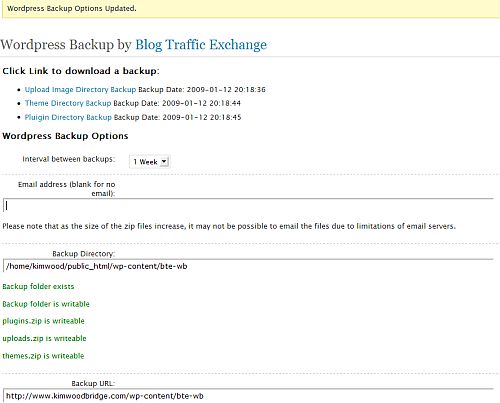
Task: Click into the Backup URL text field
Action: [248, 396]
